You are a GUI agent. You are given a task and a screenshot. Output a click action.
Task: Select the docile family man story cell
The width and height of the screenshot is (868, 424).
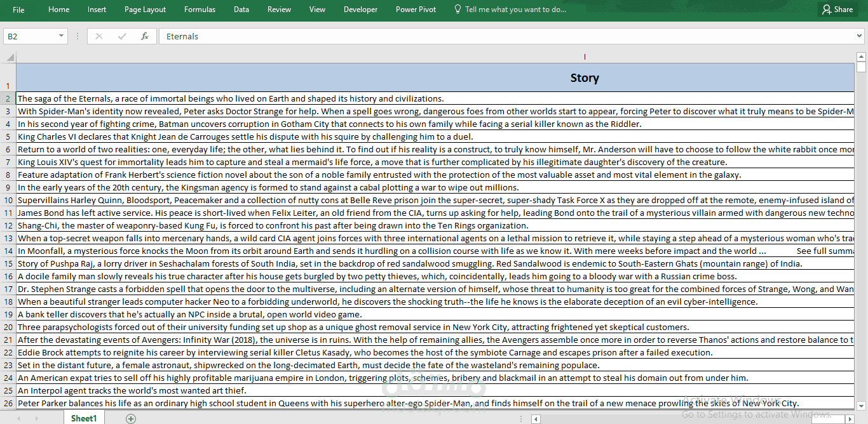tap(435, 276)
